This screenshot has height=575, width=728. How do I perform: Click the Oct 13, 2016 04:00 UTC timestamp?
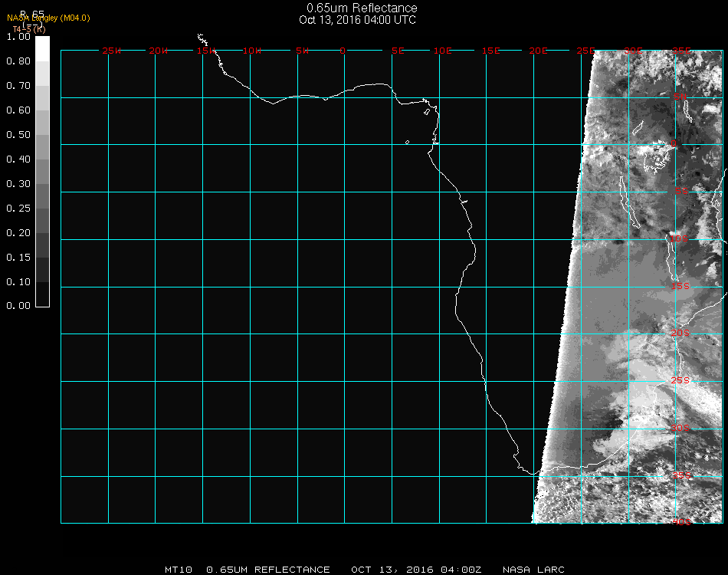[358, 19]
